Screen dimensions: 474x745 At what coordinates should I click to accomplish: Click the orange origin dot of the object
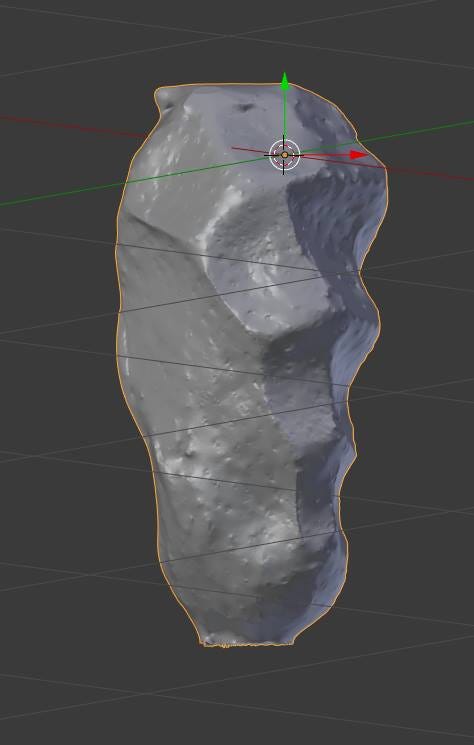[x=284, y=155]
